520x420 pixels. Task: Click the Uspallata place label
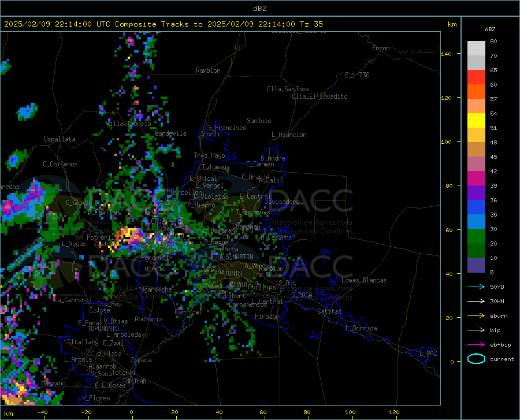[60, 139]
